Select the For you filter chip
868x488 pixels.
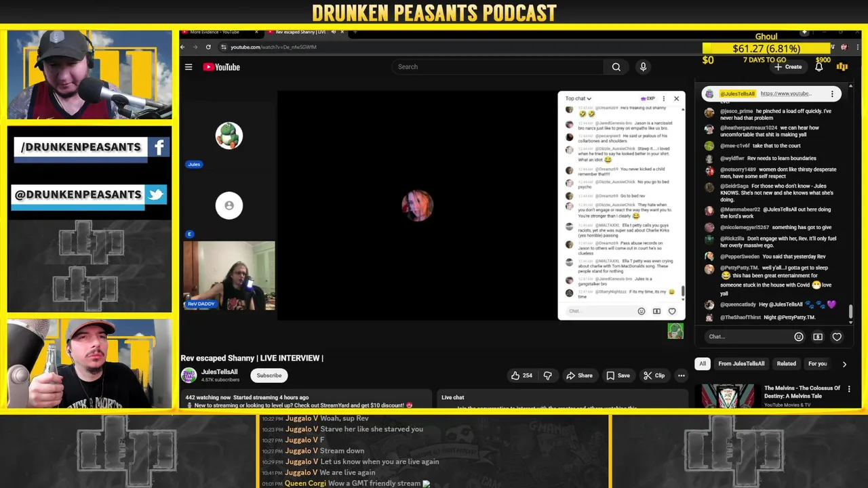(x=817, y=364)
